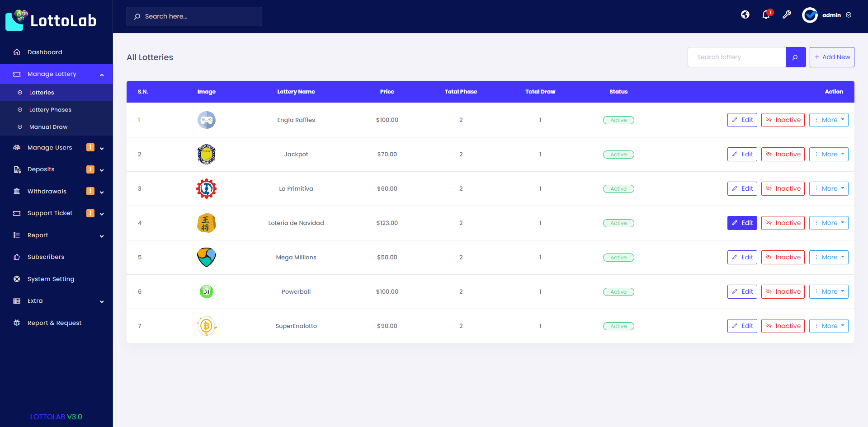Click the System Setting gear icon
The image size is (868, 427).
pyautogui.click(x=17, y=279)
